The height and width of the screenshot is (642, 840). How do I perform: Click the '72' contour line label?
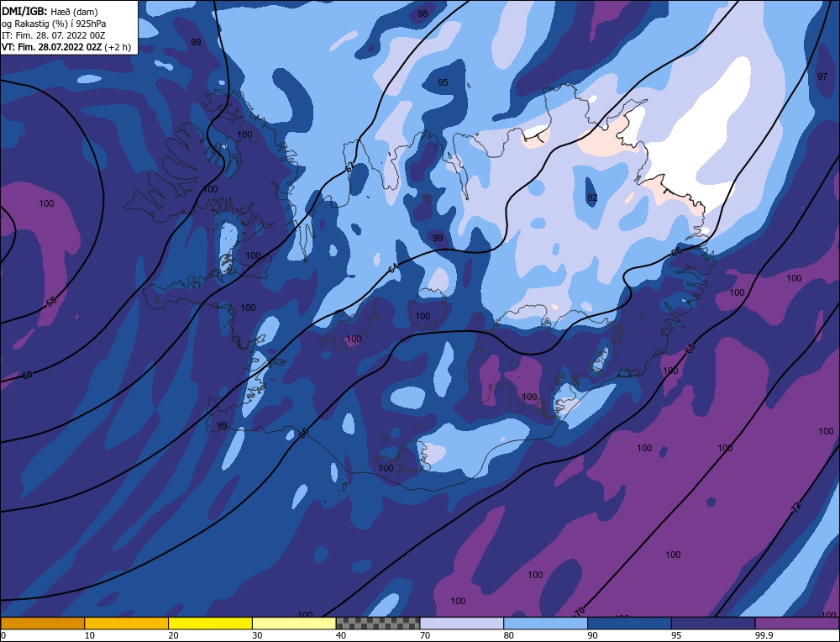(796, 507)
